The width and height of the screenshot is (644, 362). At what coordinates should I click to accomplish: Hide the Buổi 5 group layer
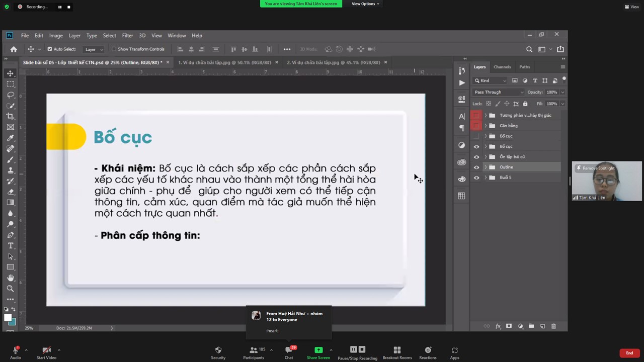[476, 177]
